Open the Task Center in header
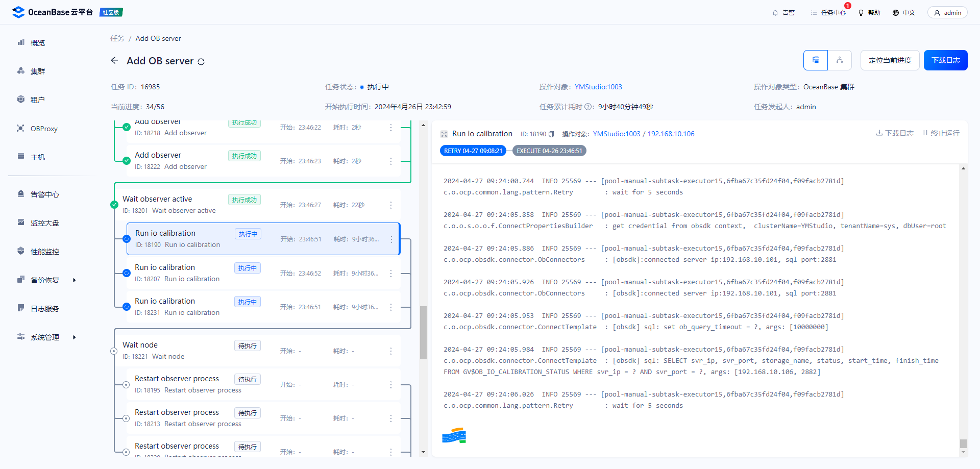Viewport: 980px width, 469px height. coord(828,13)
